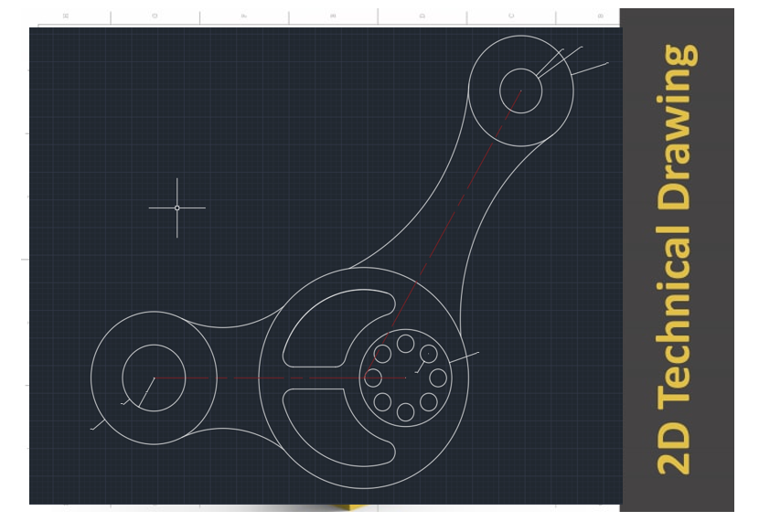Pick the lower kidney-shaped slot cutout
The width and height of the screenshot is (759, 532).
coord(339,428)
